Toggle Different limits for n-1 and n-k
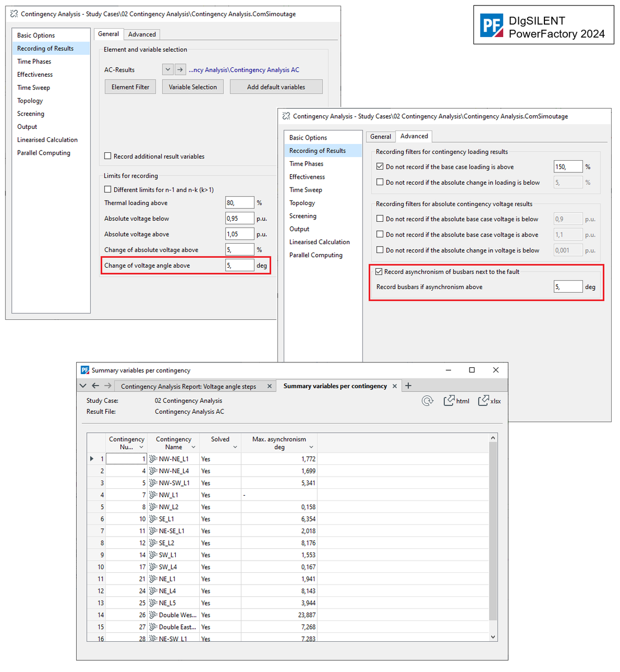Screen dimensions: 620x672 [108, 189]
